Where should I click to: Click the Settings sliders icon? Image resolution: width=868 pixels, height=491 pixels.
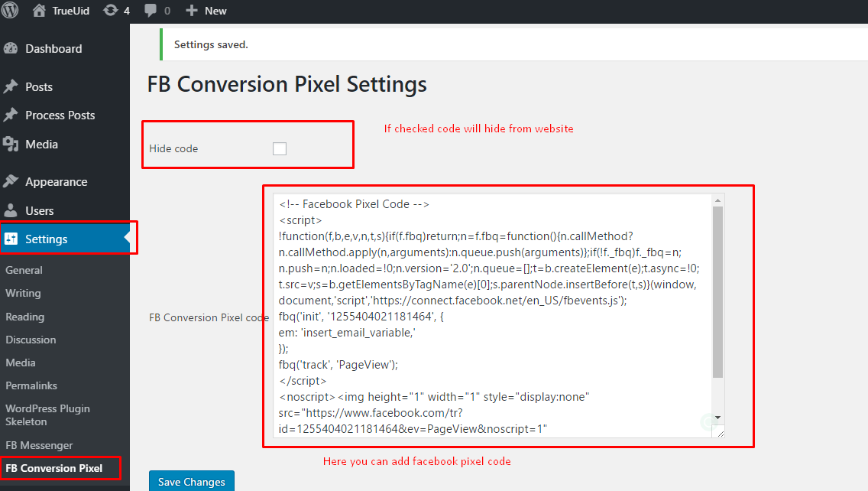pos(11,239)
